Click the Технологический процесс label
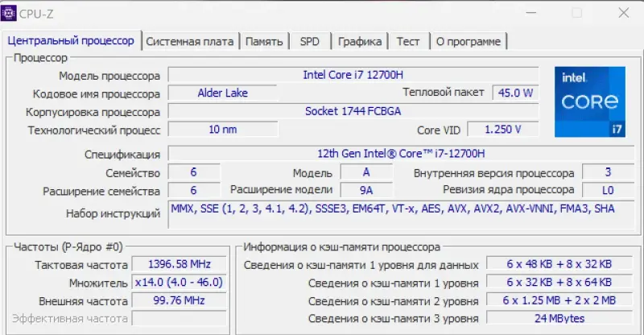This screenshot has width=644, height=335. point(94,130)
